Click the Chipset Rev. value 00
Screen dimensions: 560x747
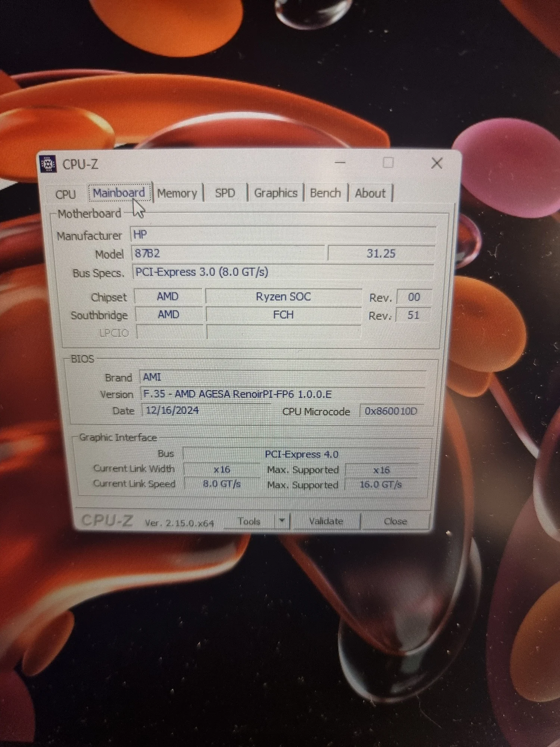click(414, 297)
